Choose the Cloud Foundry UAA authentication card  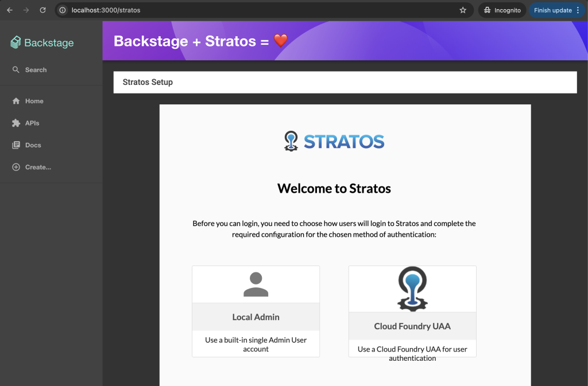click(412, 311)
